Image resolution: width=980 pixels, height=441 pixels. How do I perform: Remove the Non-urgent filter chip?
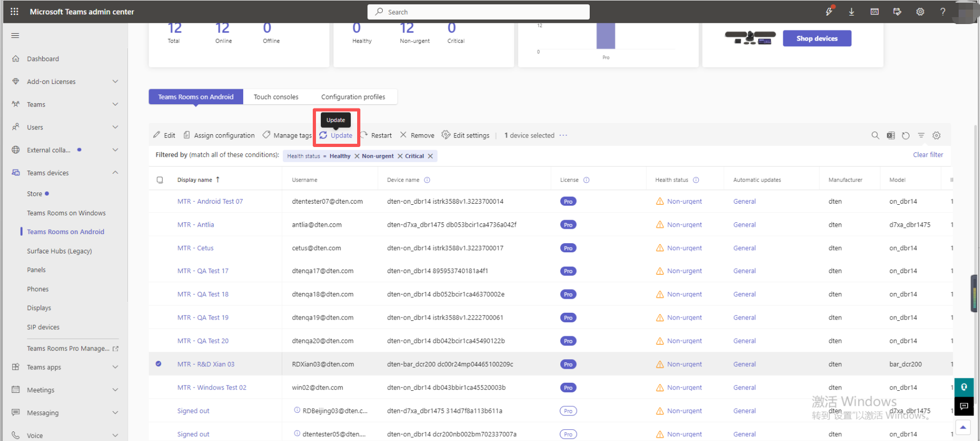click(400, 156)
